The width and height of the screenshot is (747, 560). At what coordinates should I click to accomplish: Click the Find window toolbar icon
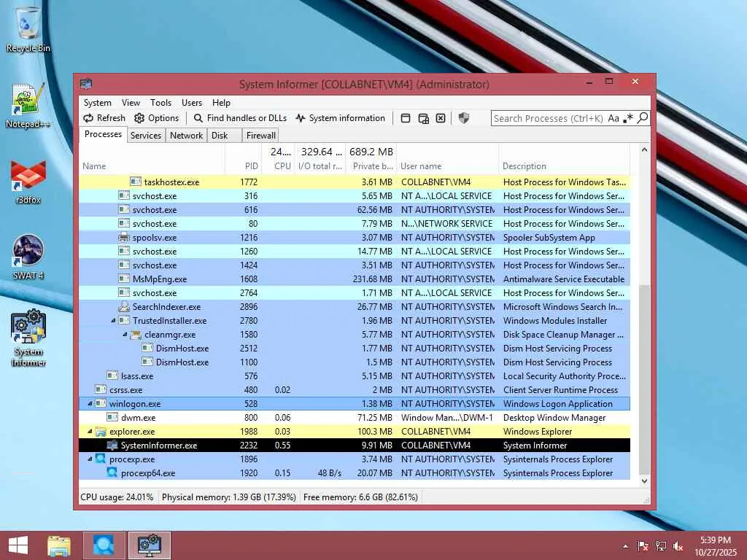[x=406, y=118]
